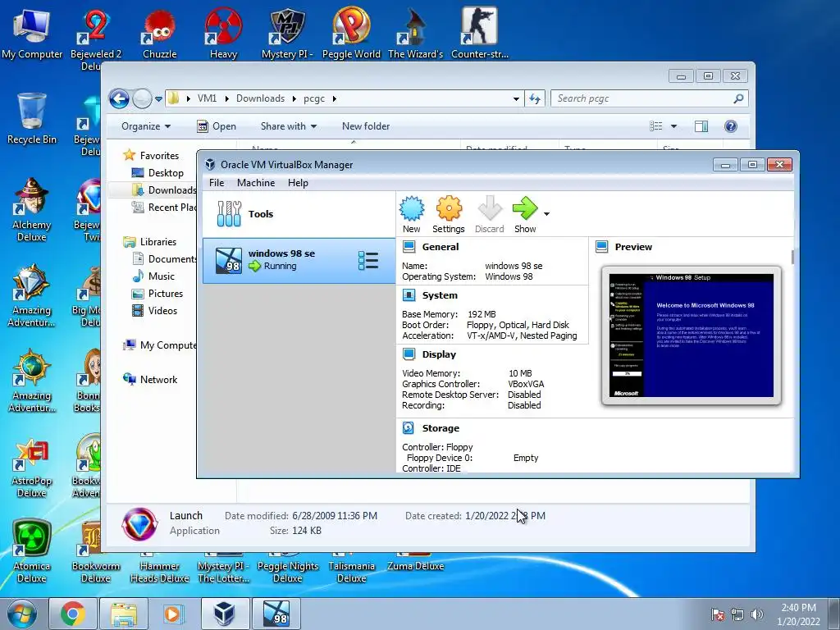Click Explorer Back navigation button
The width and height of the screenshot is (840, 630).
119,98
